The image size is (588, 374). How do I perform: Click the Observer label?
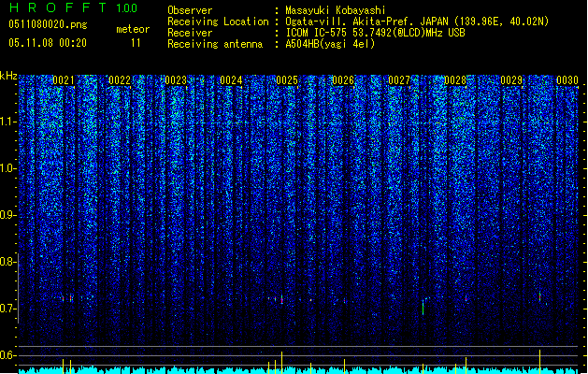pyautogui.click(x=190, y=10)
